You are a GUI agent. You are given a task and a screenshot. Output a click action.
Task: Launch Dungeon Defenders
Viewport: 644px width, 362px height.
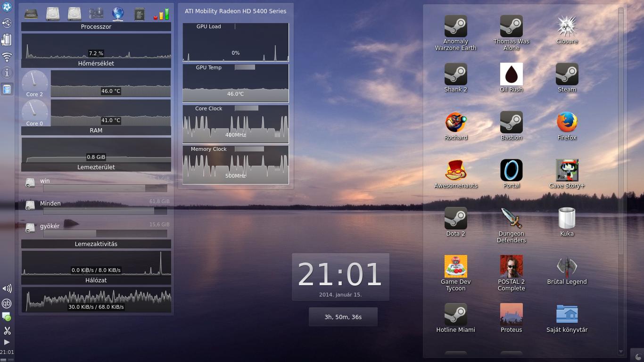(511, 225)
